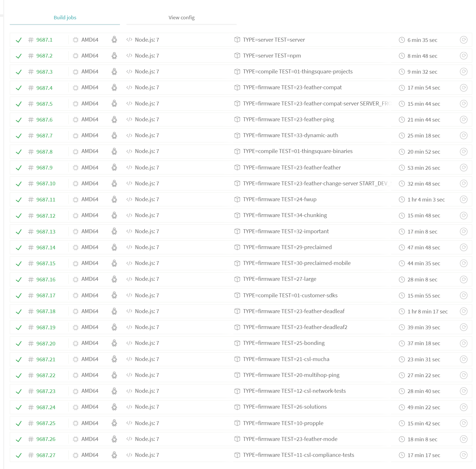
Task: Click TYPE=server TEST=server env text
Action: pos(274,40)
